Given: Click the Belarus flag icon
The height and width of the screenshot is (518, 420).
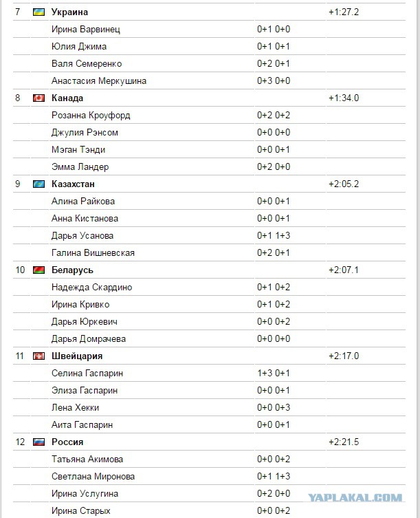Looking at the screenshot, I should [x=38, y=270].
